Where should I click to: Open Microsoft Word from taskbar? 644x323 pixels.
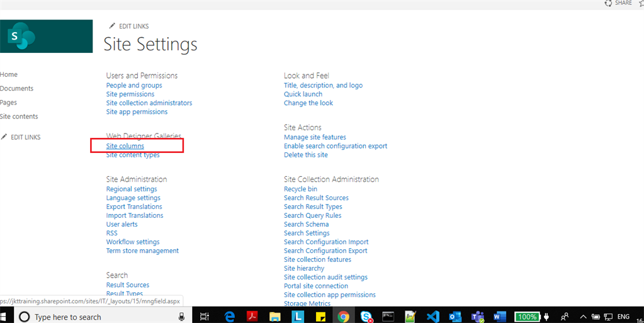pos(499,317)
